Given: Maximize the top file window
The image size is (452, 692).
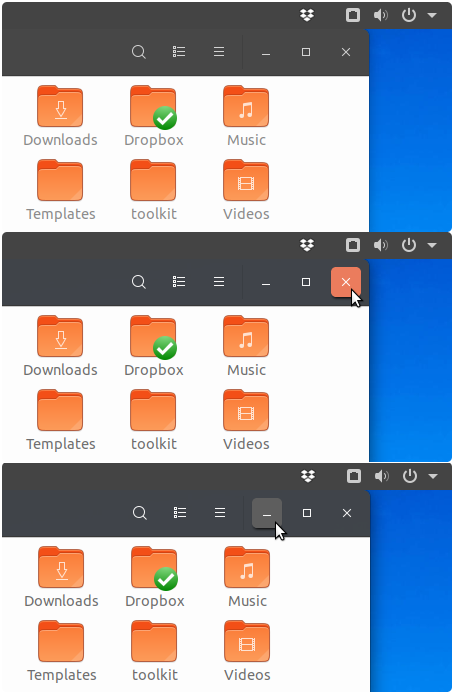Looking at the screenshot, I should point(306,52).
